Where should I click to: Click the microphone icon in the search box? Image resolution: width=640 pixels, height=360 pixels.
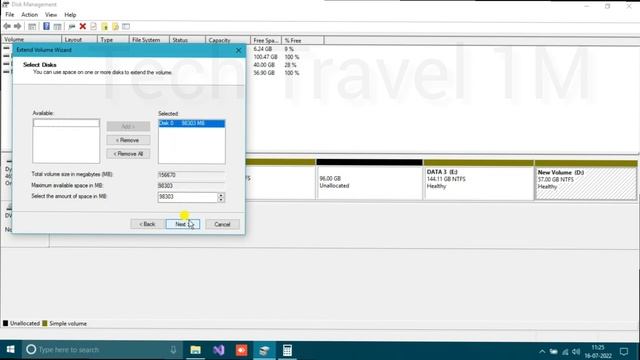pyautogui.click(x=173, y=350)
